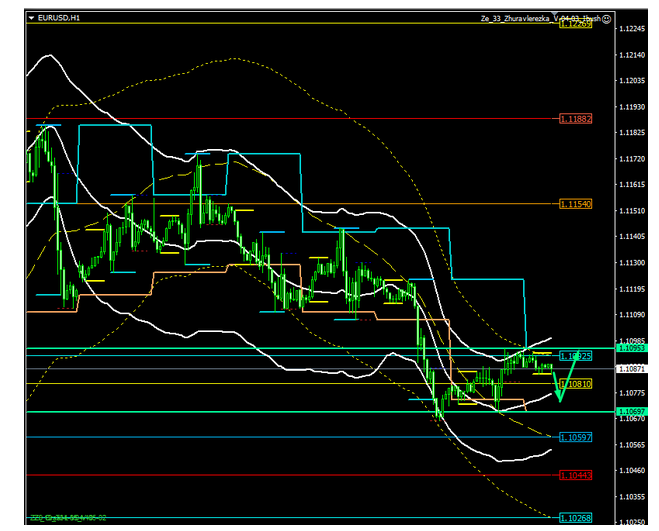Click the current price 1.10871 axis tag

tap(633, 369)
